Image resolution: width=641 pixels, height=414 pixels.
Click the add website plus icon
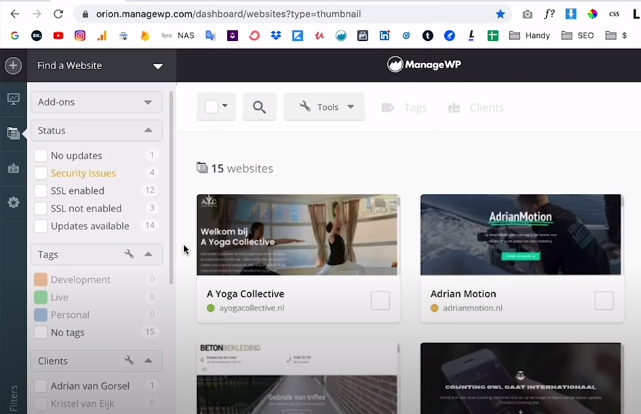coord(13,66)
